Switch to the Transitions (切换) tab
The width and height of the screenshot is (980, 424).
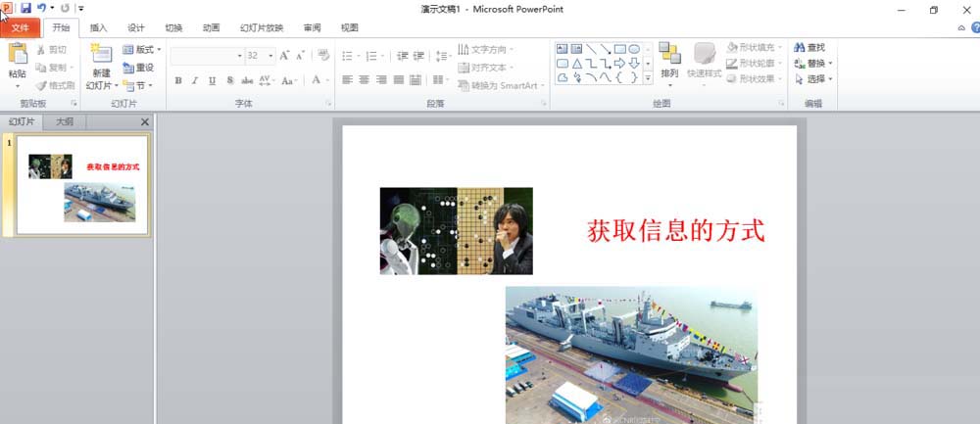coord(173,27)
